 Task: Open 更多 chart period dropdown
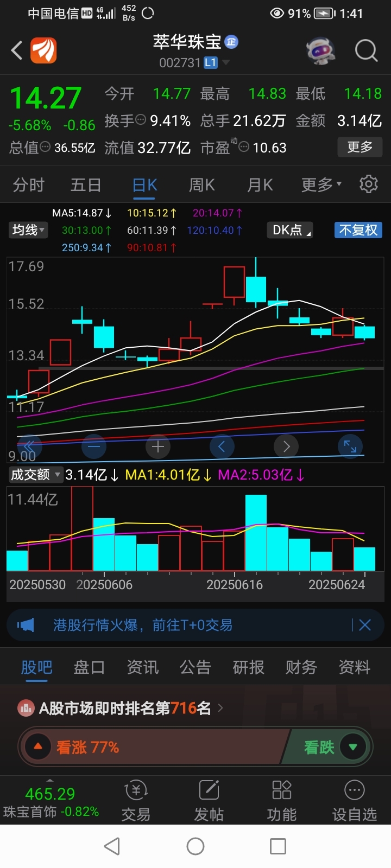pyautogui.click(x=321, y=184)
